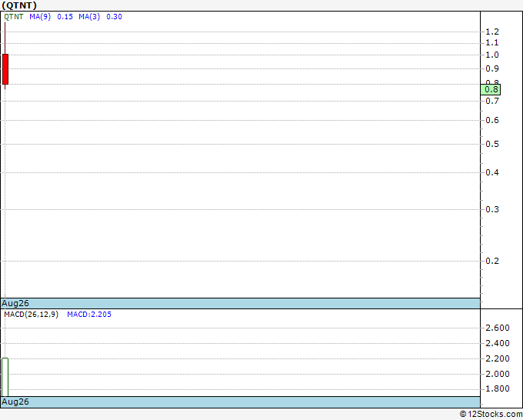
Task: Click the (QTNT) chart title
Action: pyautogui.click(x=19, y=5)
